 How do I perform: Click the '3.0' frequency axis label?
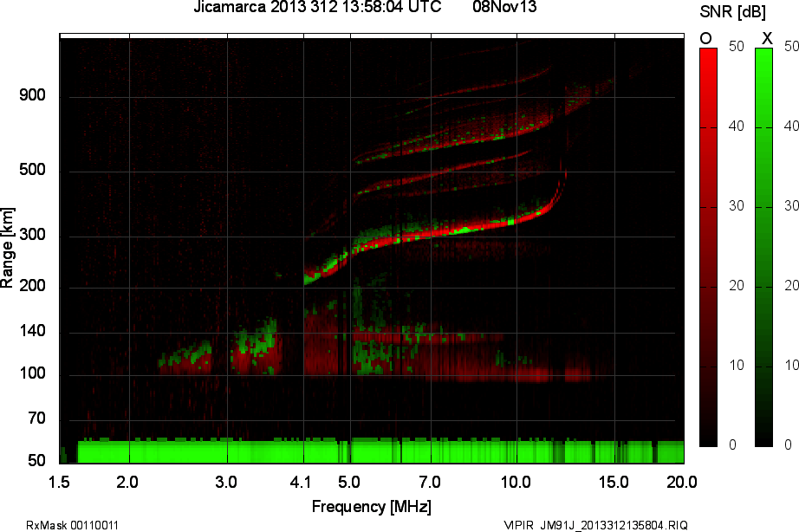(225, 482)
